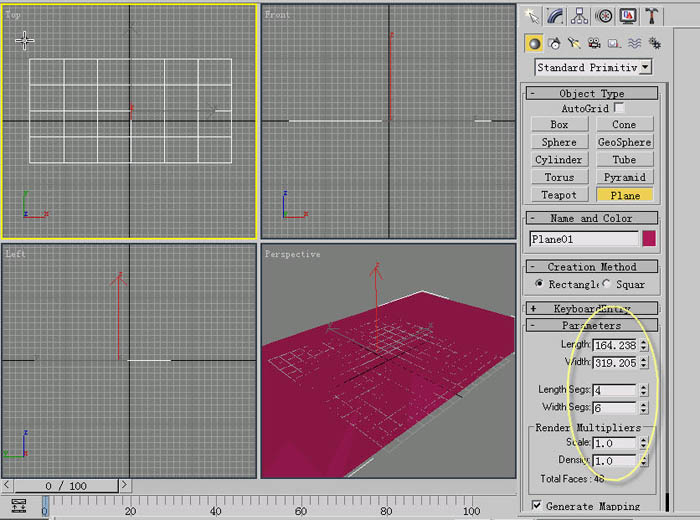Image resolution: width=700 pixels, height=520 pixels.
Task: Select the Pyramid primitive button
Action: tap(625, 177)
